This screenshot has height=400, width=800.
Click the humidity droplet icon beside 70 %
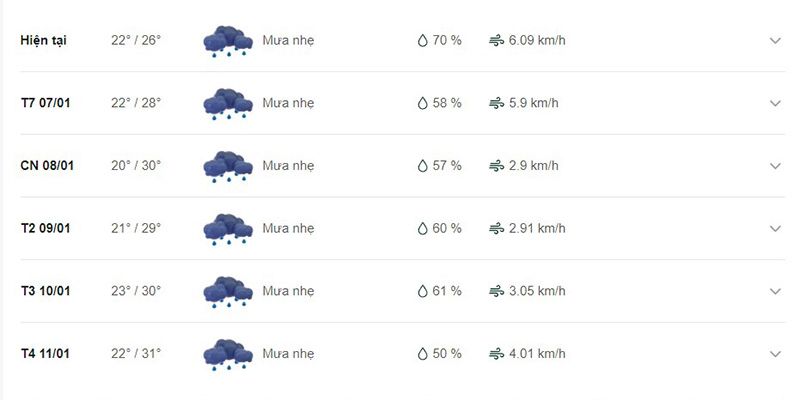click(x=422, y=41)
